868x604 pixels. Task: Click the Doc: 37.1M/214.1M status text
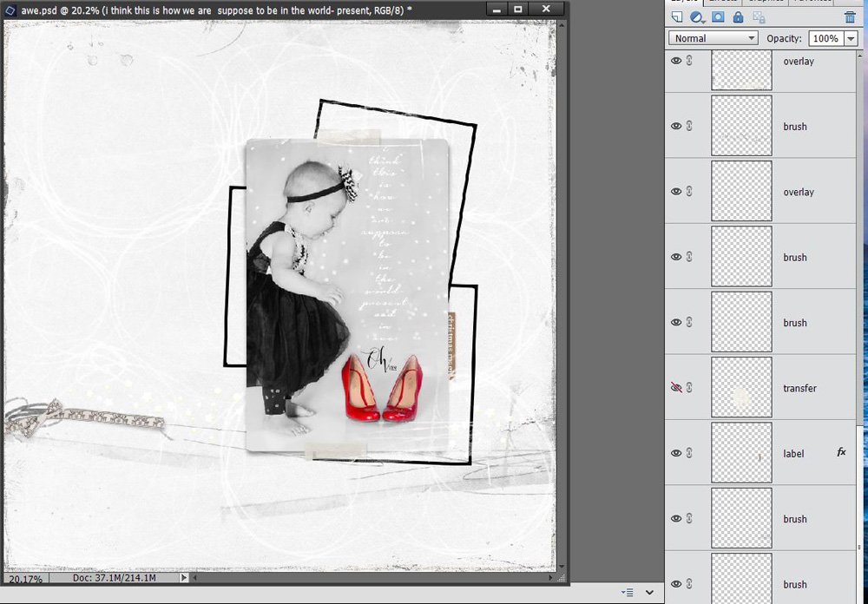114,578
